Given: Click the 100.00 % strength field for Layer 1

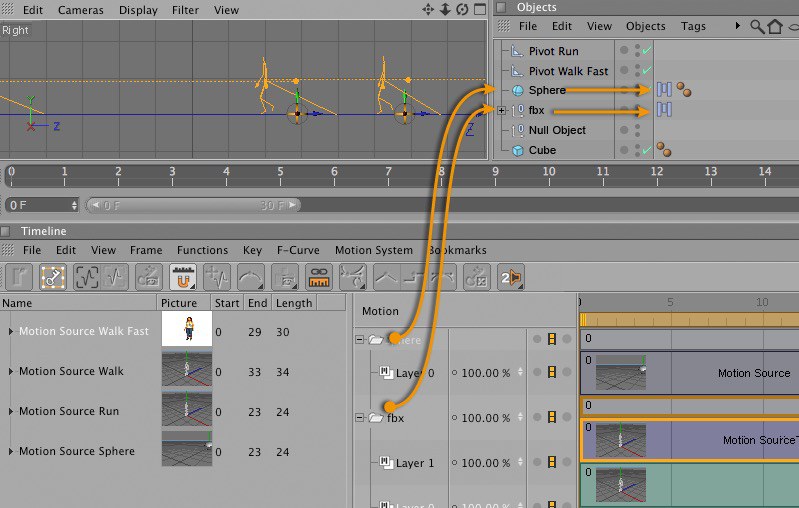Looking at the screenshot, I should [x=483, y=463].
